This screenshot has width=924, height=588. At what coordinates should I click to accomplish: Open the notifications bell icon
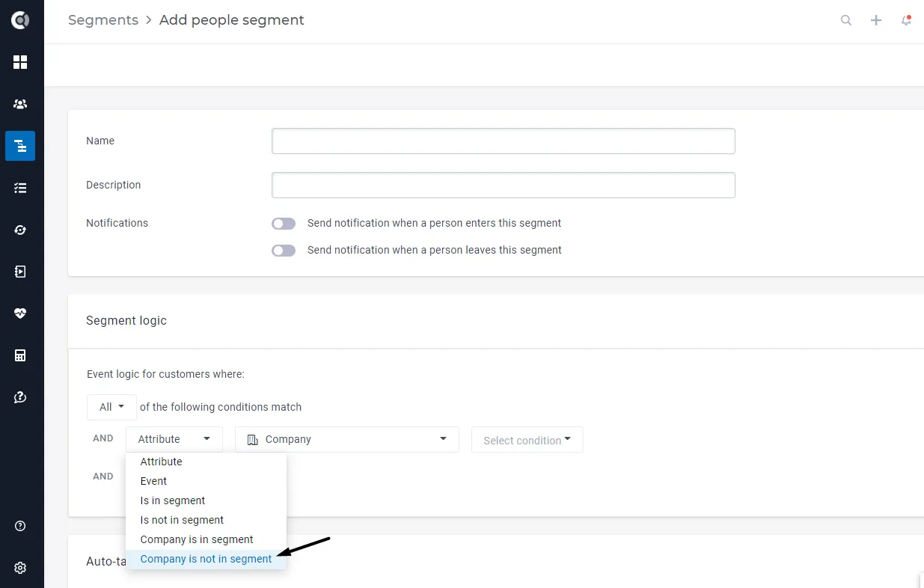coord(906,20)
